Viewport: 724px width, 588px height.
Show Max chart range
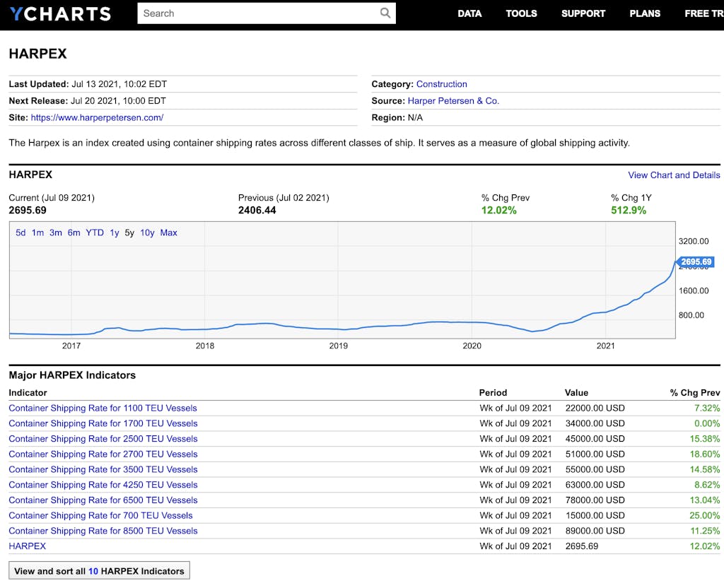point(168,233)
